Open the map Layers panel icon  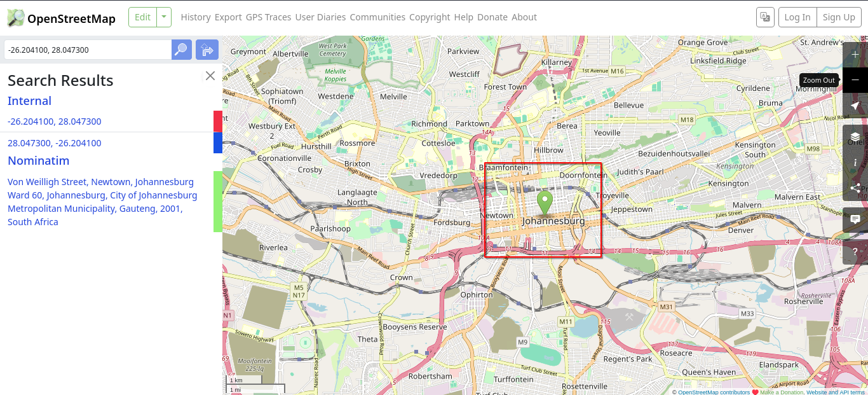coord(855,137)
